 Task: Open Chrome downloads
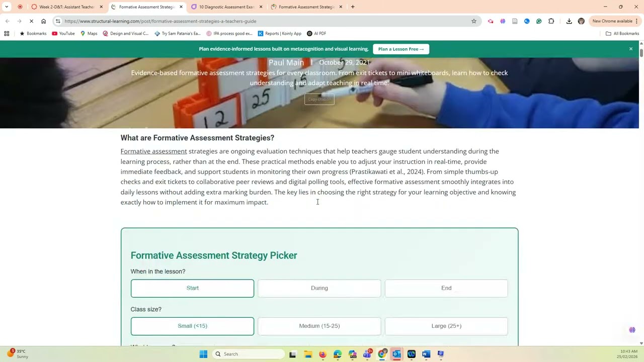pos(569,21)
